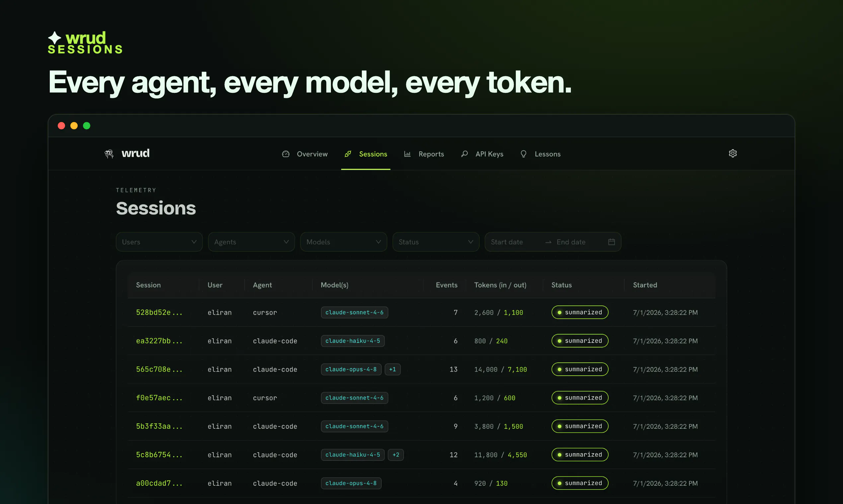Image resolution: width=843 pixels, height=504 pixels.
Task: Open session 565c708e link
Action: [x=159, y=369]
